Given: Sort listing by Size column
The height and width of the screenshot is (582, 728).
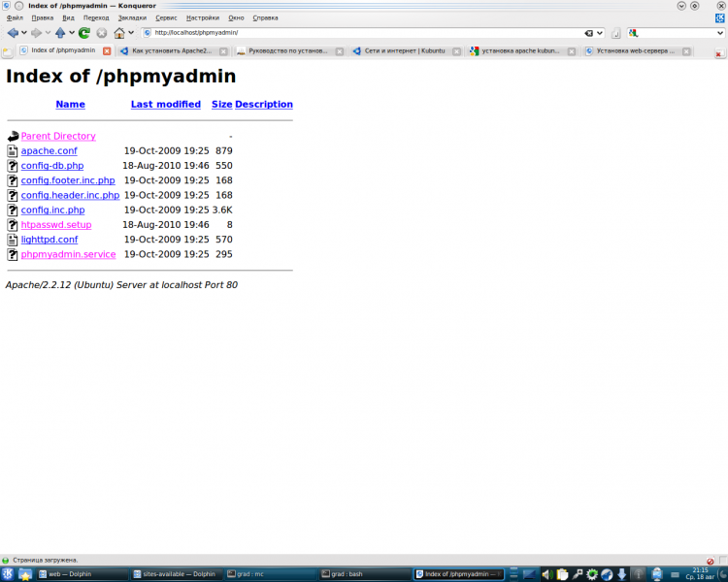Looking at the screenshot, I should coord(222,105).
